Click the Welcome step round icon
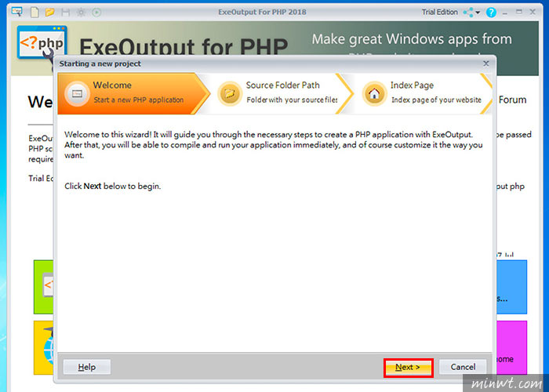Viewport: 549px width, 392px height. click(x=77, y=93)
